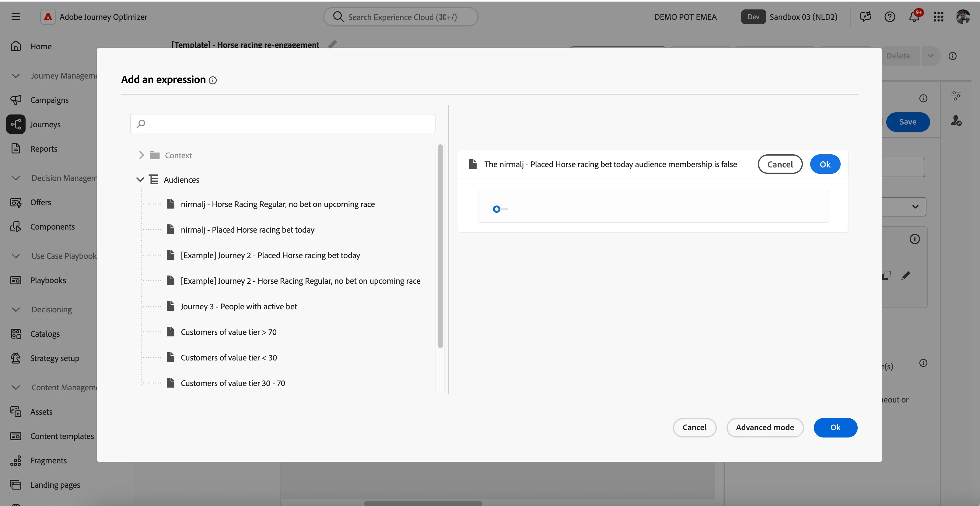Click the audience list vertical scrollbar
This screenshot has width=980, height=506.
pos(440,246)
